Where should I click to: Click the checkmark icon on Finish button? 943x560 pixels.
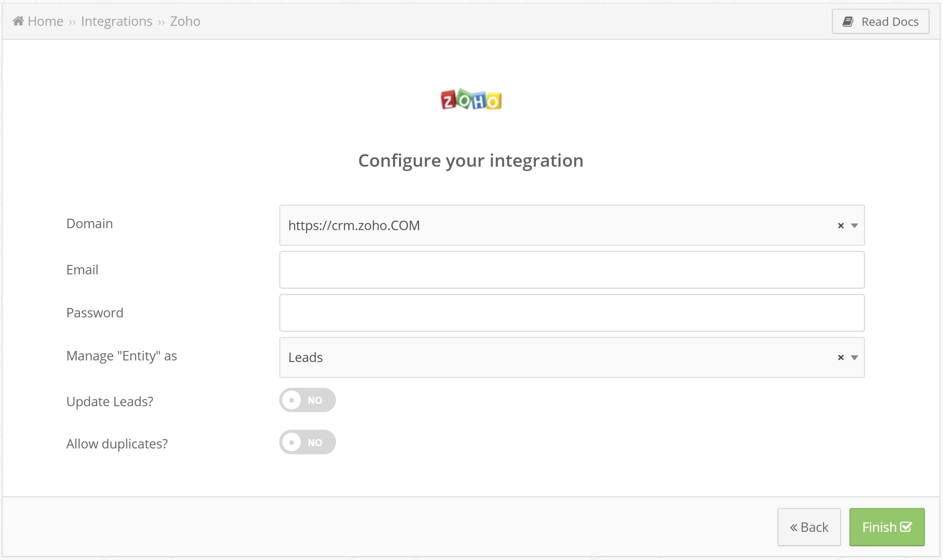(x=906, y=527)
